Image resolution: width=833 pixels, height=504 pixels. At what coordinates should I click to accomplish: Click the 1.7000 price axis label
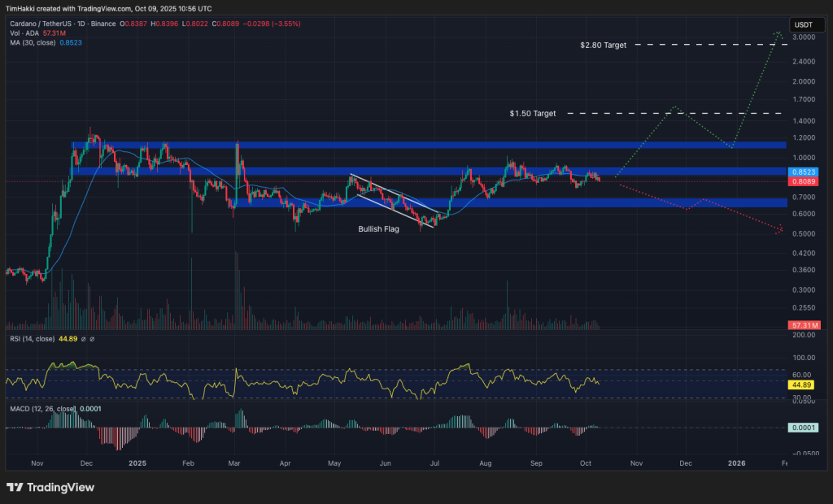803,99
